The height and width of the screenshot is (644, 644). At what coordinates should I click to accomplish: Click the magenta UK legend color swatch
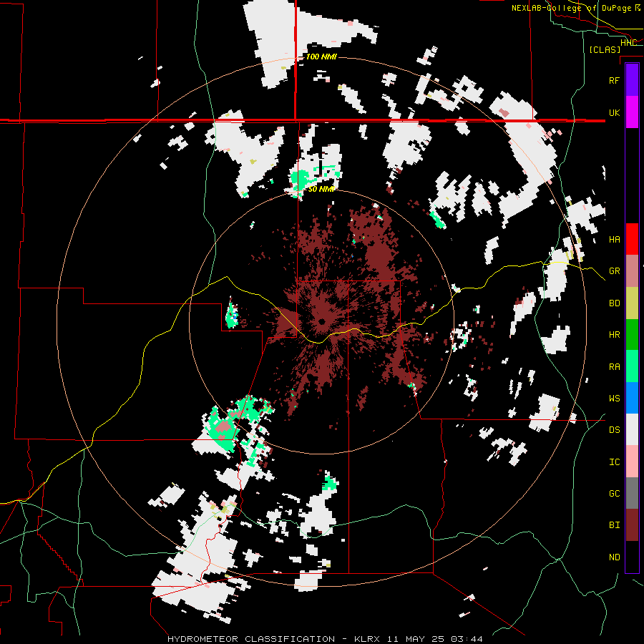632,112
